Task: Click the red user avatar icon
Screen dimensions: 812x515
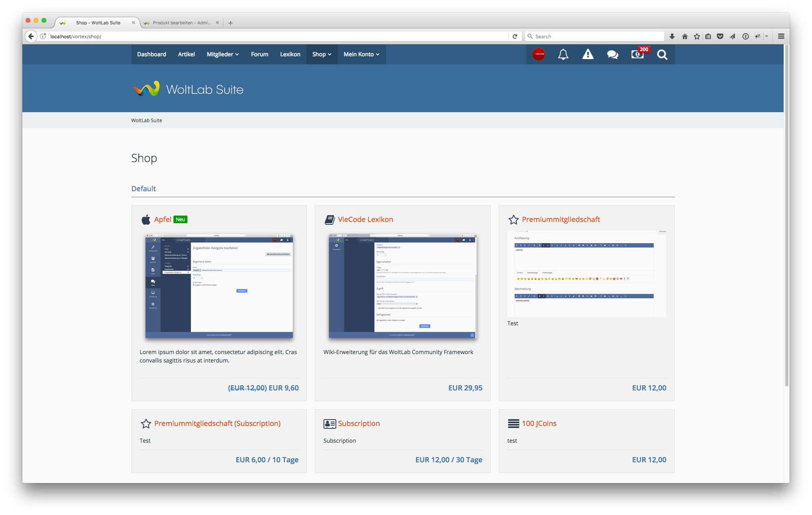Action: pos(538,54)
